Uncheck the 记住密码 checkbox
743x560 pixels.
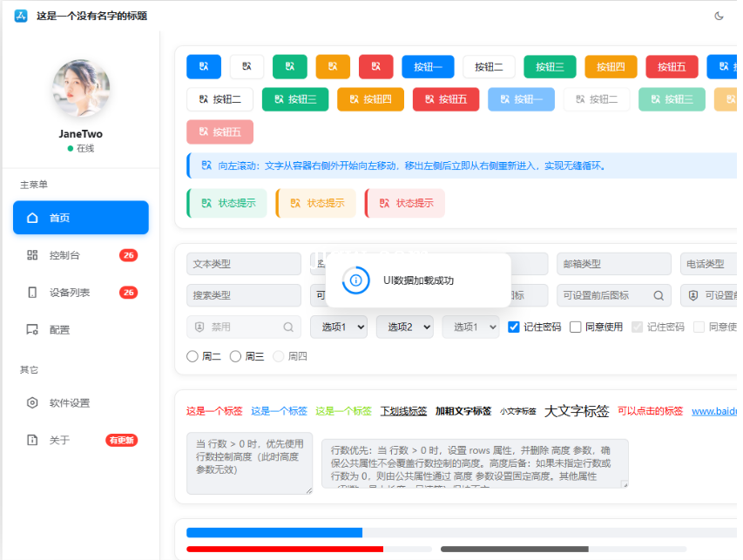(514, 327)
